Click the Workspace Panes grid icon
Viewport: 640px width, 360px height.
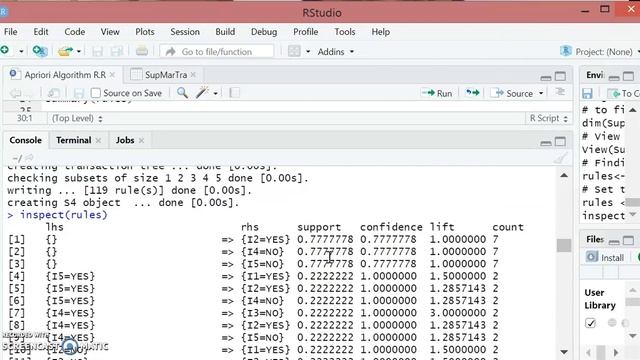(294, 51)
